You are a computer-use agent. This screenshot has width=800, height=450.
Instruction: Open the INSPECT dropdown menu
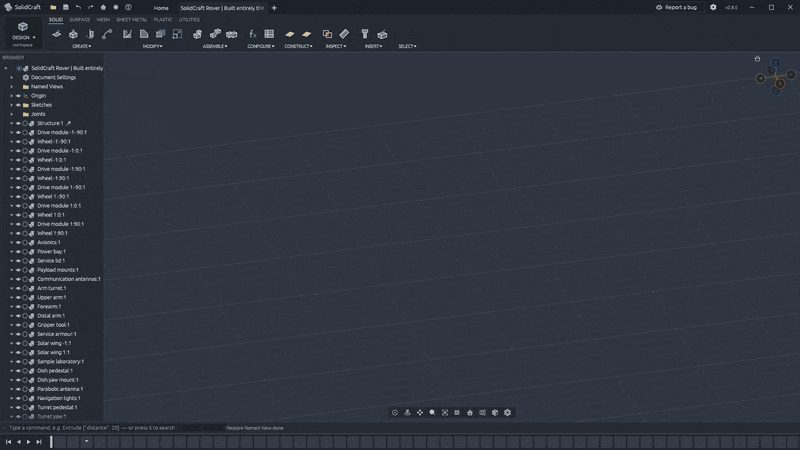pos(336,46)
